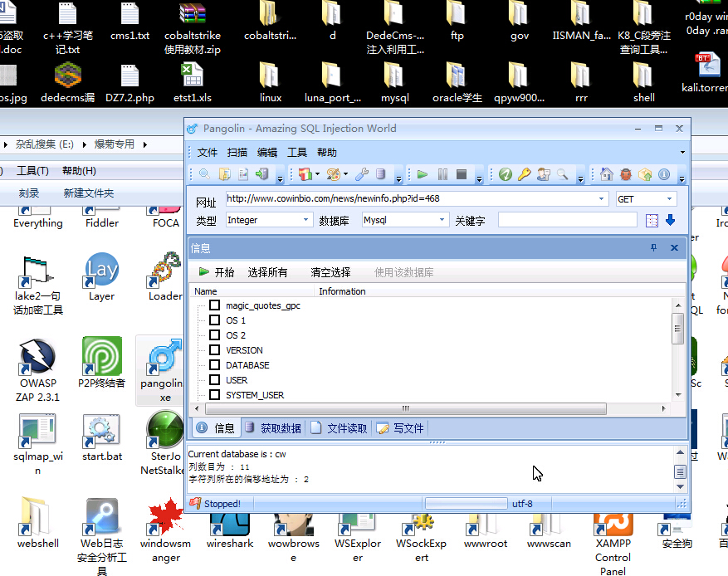Click the report chart icon in Pangolin toolbar
Screen dimensions: 728x576
point(243,174)
